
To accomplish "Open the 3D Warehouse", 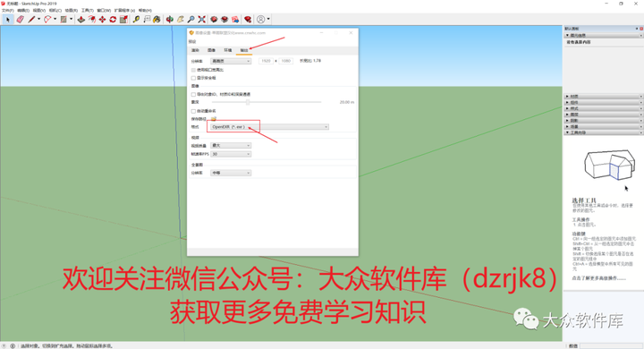I will (214, 20).
